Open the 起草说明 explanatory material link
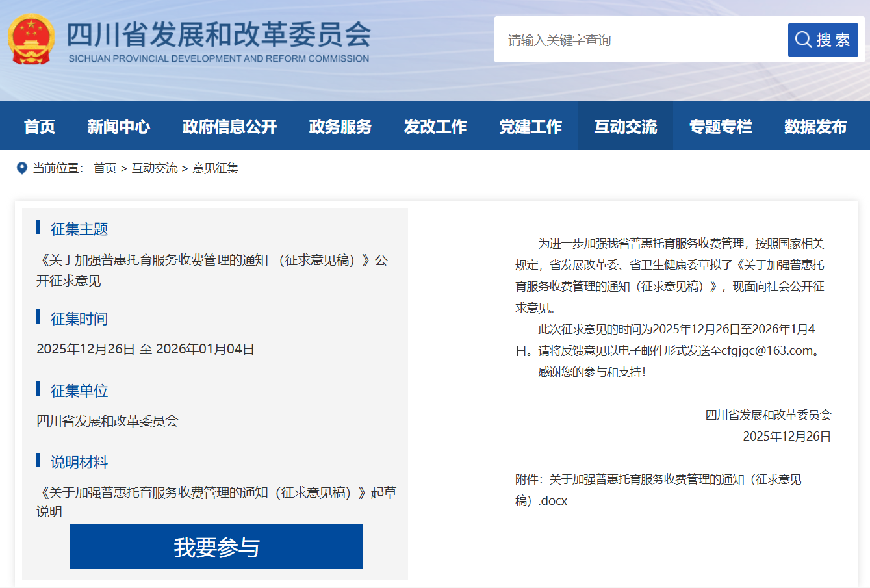 pos(216,502)
